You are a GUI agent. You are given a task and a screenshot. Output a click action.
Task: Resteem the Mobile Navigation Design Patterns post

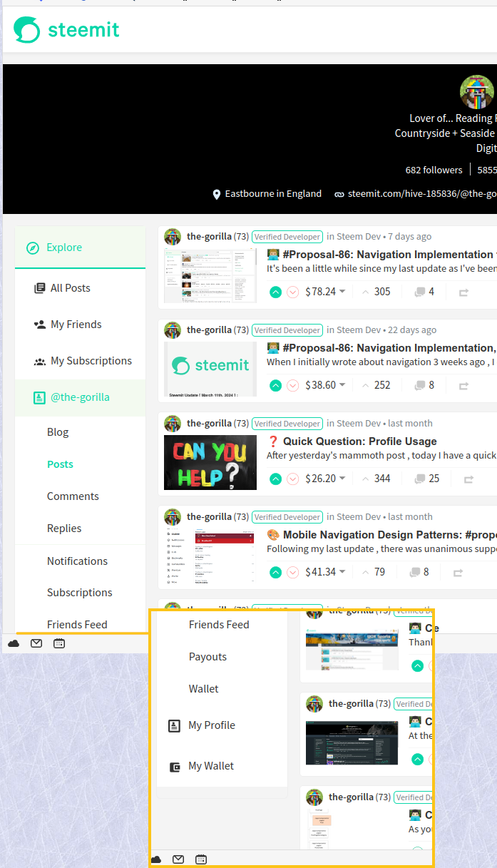tap(458, 572)
